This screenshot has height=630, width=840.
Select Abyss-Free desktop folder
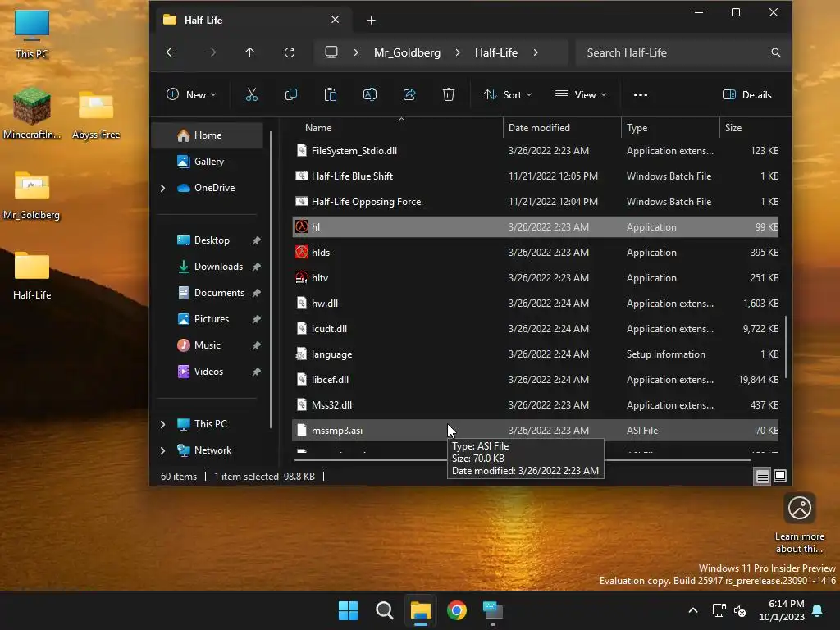(96, 114)
